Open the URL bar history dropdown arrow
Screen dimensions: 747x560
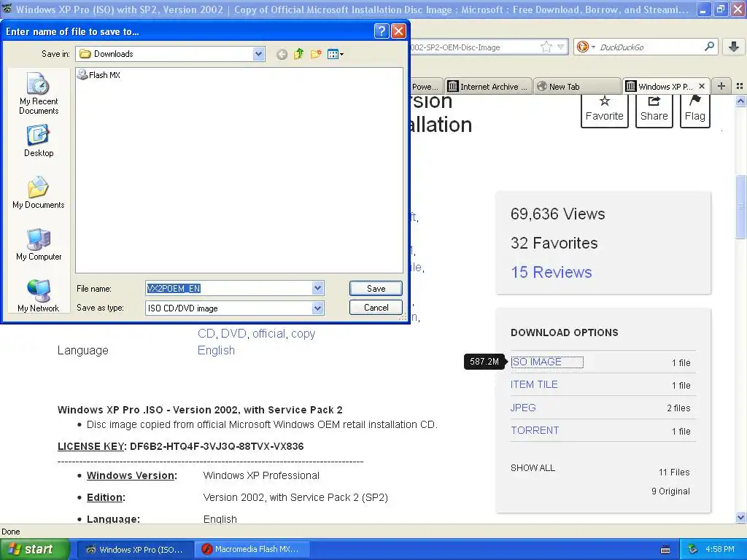560,47
